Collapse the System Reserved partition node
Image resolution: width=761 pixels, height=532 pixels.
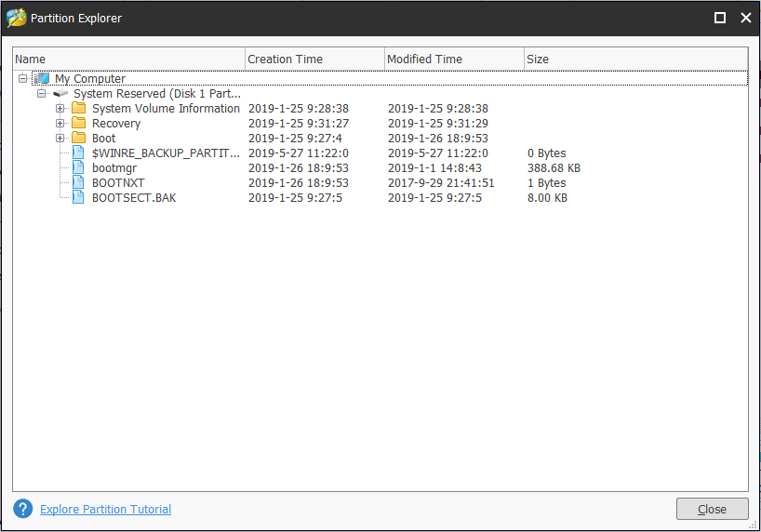click(x=42, y=93)
